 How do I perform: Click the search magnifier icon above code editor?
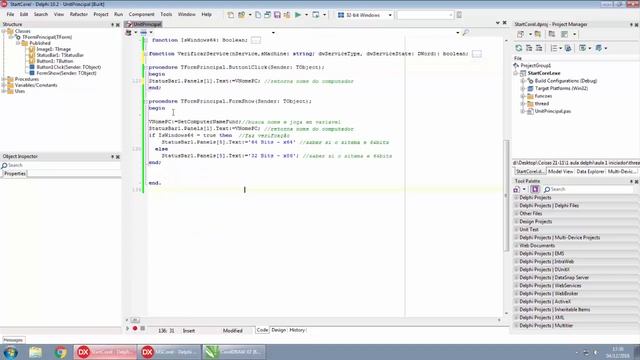(x=466, y=33)
